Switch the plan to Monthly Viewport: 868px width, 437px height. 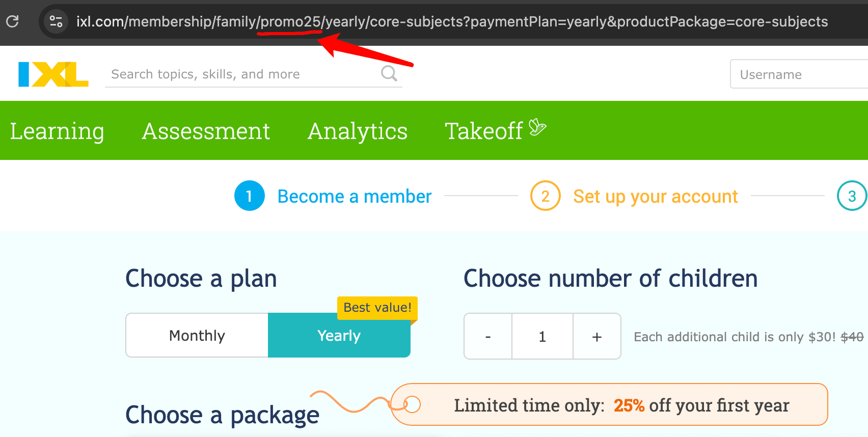pos(197,335)
